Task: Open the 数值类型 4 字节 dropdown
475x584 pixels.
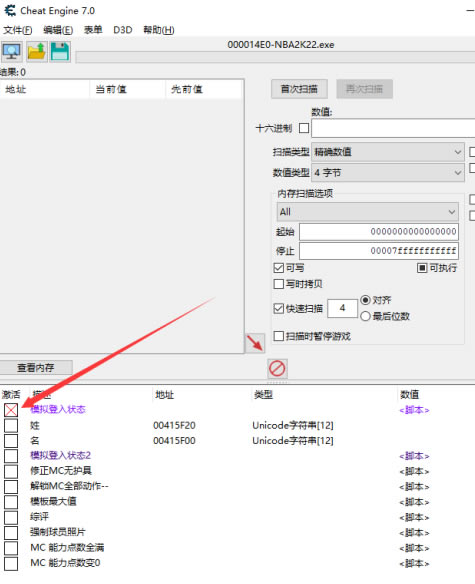Action: click(x=388, y=172)
